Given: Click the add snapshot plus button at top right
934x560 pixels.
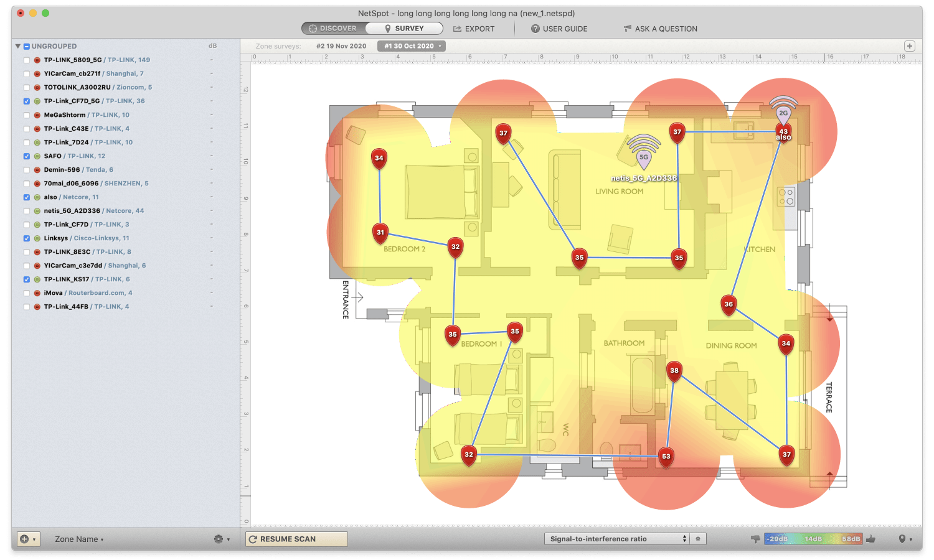Looking at the screenshot, I should (x=910, y=46).
